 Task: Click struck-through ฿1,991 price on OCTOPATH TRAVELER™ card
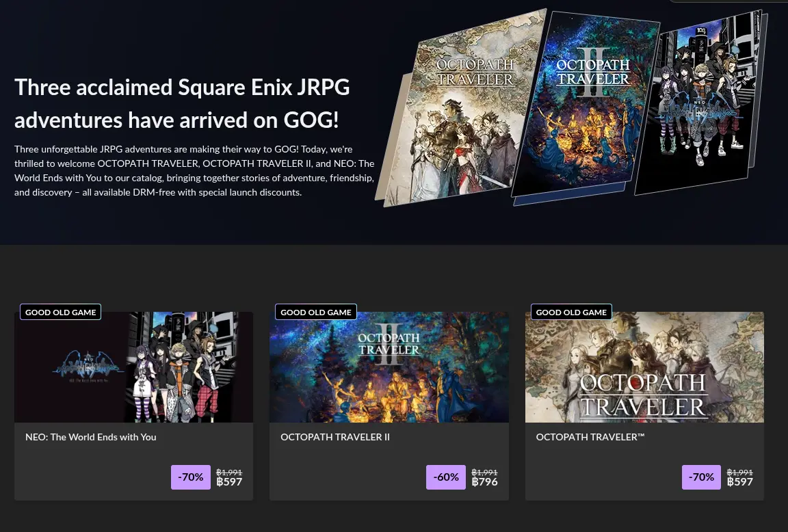coord(739,473)
